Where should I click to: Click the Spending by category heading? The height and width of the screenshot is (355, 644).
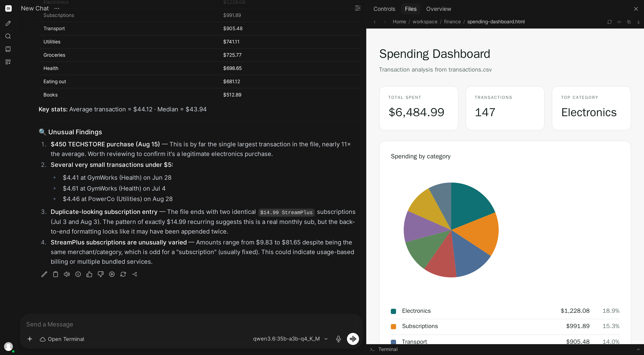420,156
